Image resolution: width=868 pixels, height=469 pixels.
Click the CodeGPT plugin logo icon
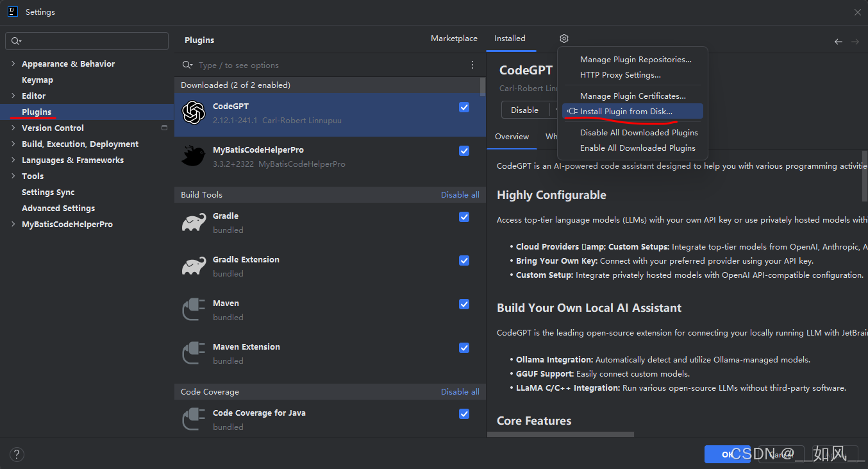pyautogui.click(x=193, y=113)
